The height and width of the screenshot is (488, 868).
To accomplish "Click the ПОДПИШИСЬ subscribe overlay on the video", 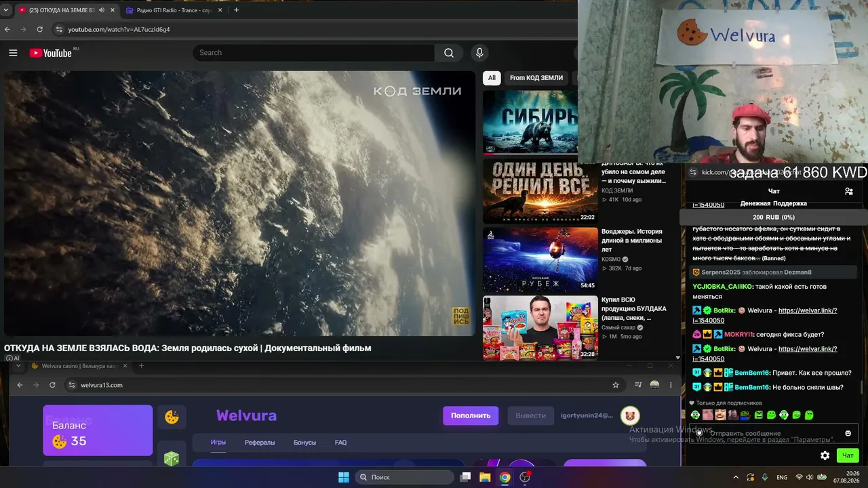I will tap(461, 317).
